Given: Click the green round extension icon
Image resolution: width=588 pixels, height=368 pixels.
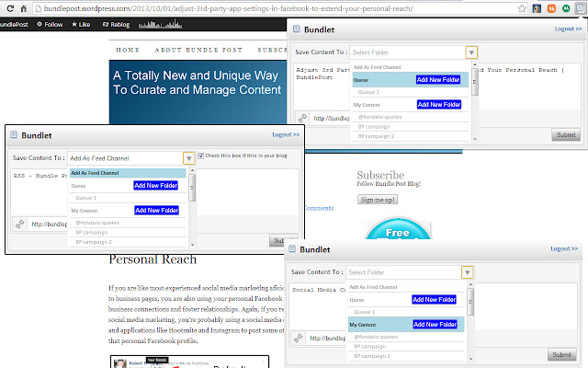Looking at the screenshot, I should [566, 8].
